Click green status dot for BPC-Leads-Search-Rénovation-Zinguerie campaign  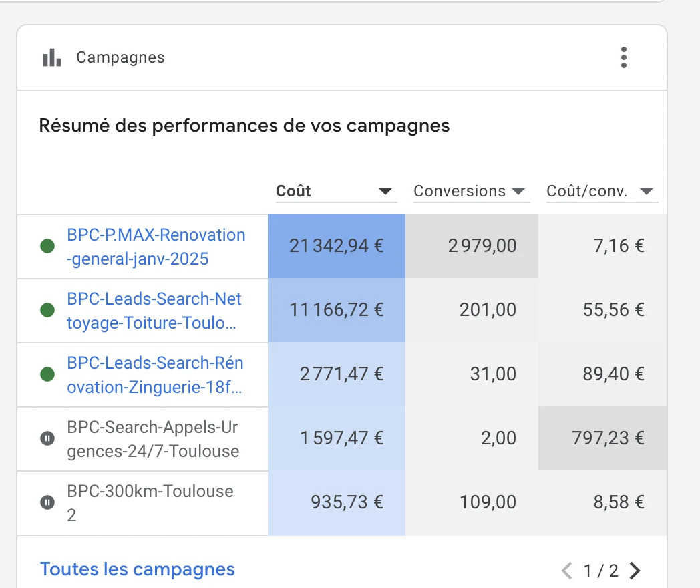[47, 374]
